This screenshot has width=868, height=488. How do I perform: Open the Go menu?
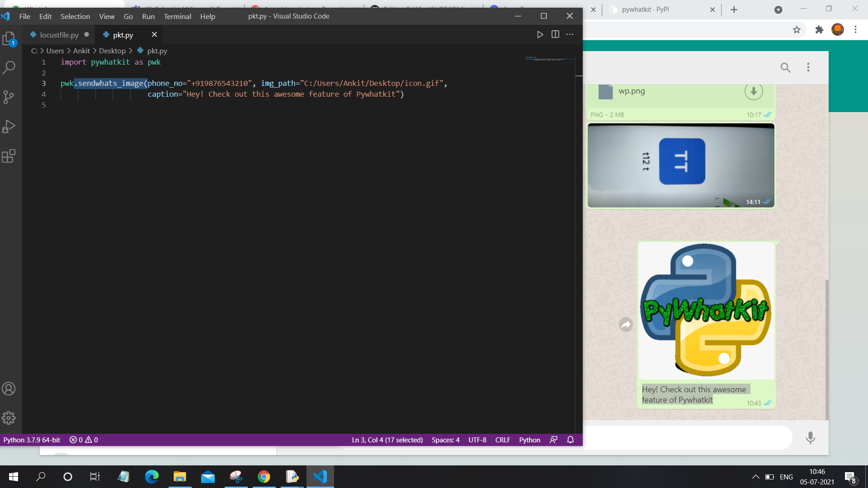click(128, 16)
